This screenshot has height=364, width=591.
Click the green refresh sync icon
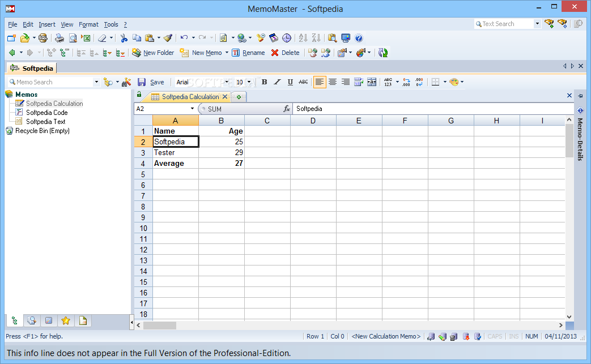tap(383, 53)
